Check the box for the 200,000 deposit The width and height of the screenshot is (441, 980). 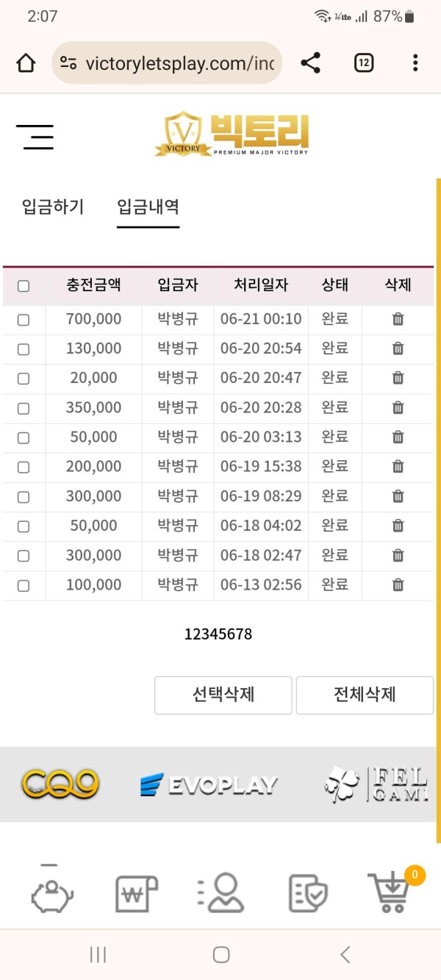pos(24,467)
